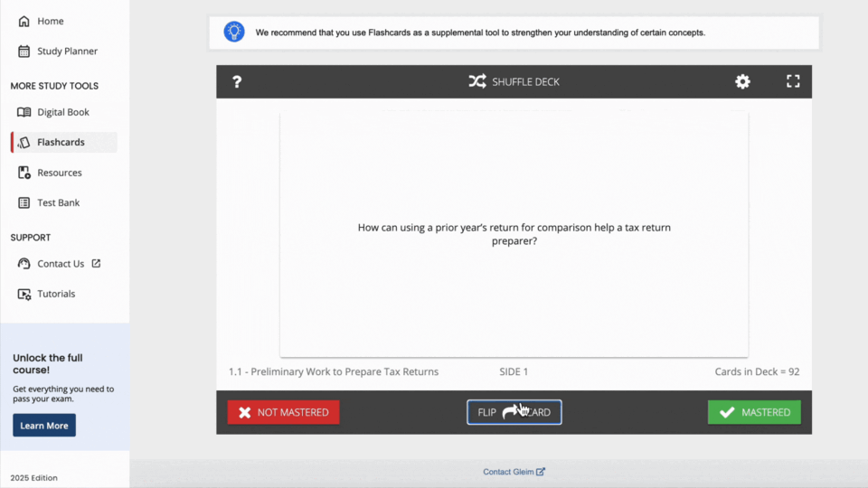
Task: Click the question mark help icon
Action: 237,82
